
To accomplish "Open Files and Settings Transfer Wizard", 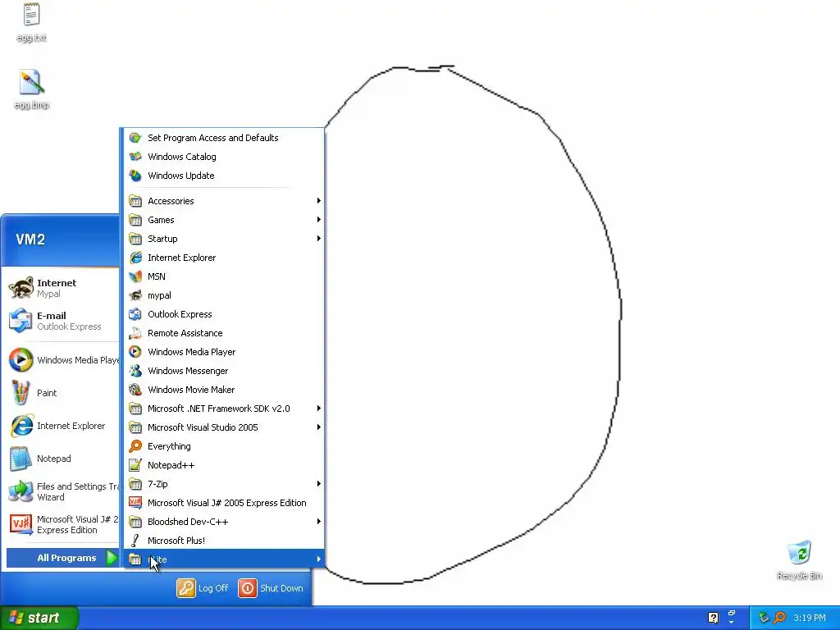I will click(62, 491).
